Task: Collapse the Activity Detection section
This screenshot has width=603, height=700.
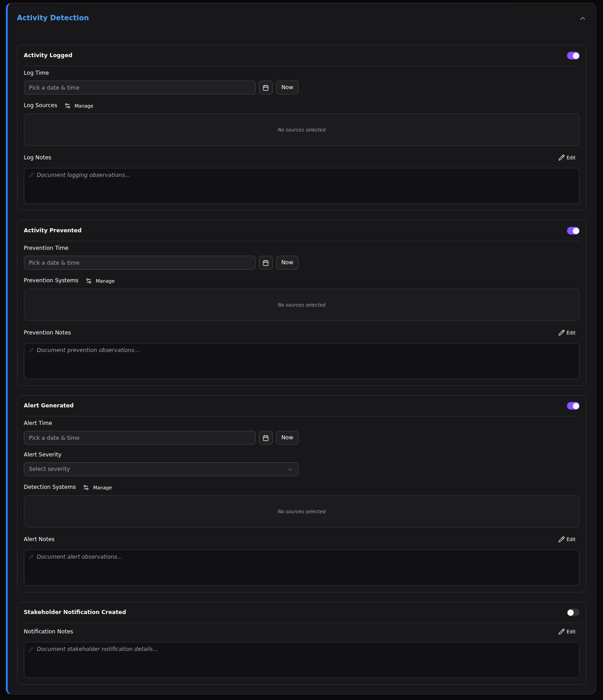Action: pos(582,18)
